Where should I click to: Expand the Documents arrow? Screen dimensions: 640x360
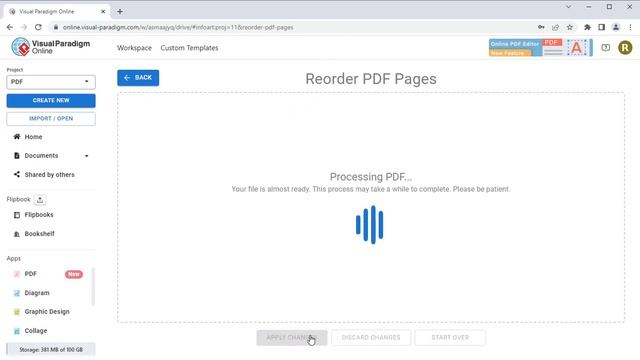87,156
